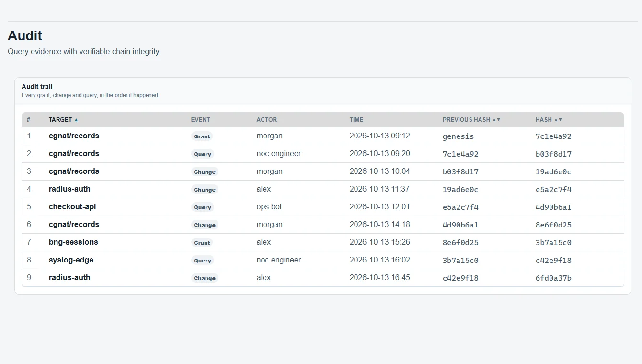Click the Audit page heading

(25, 36)
